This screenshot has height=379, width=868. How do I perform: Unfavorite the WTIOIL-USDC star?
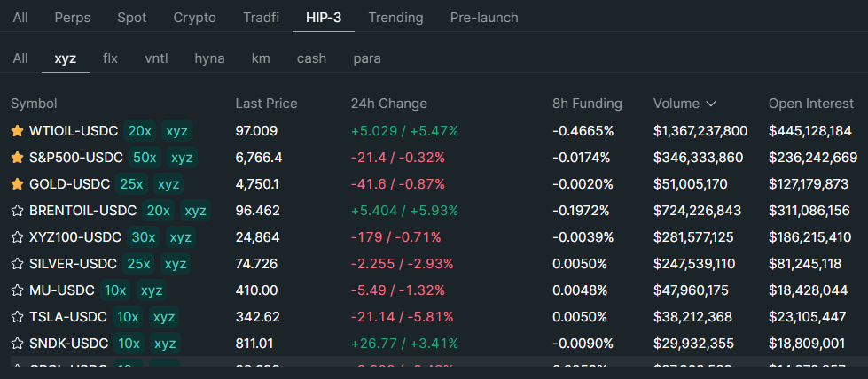[17, 131]
